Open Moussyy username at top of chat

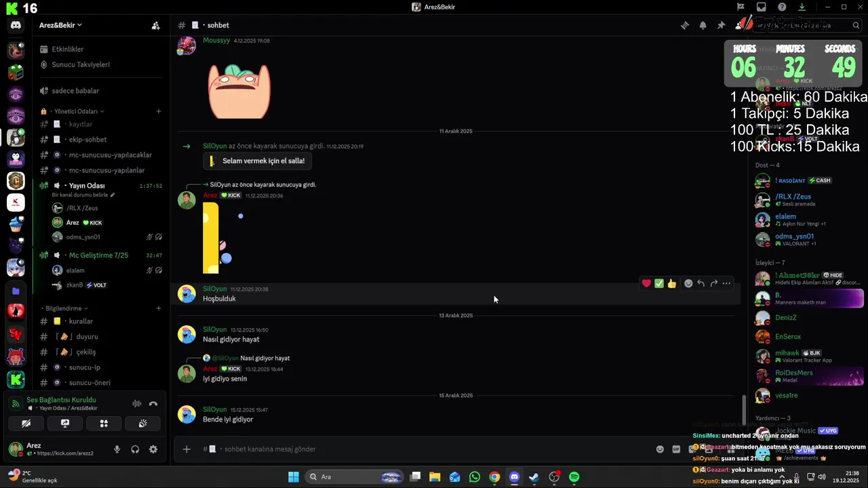pos(216,41)
